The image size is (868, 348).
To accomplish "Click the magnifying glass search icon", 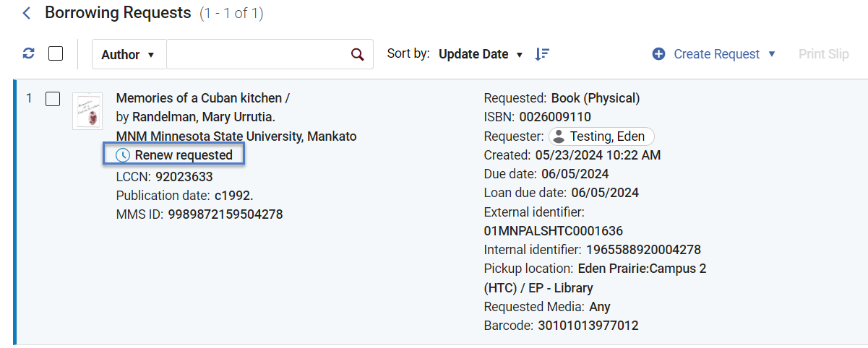I will point(357,54).
